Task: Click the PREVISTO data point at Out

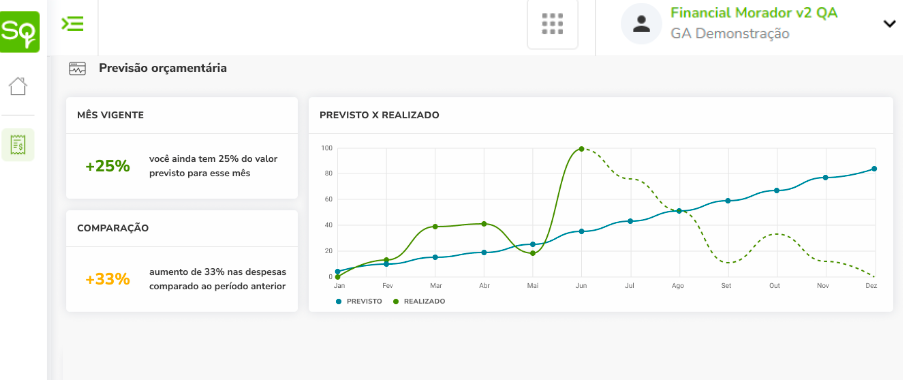Action: (x=776, y=190)
